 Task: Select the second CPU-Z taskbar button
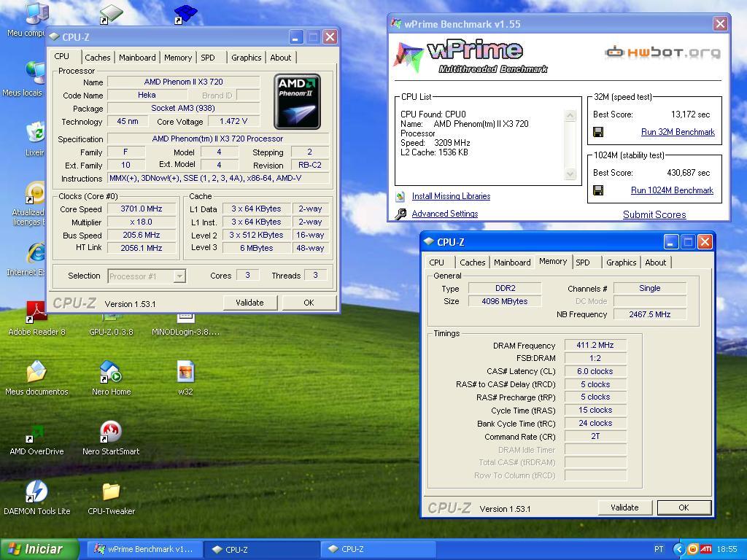pos(378,549)
